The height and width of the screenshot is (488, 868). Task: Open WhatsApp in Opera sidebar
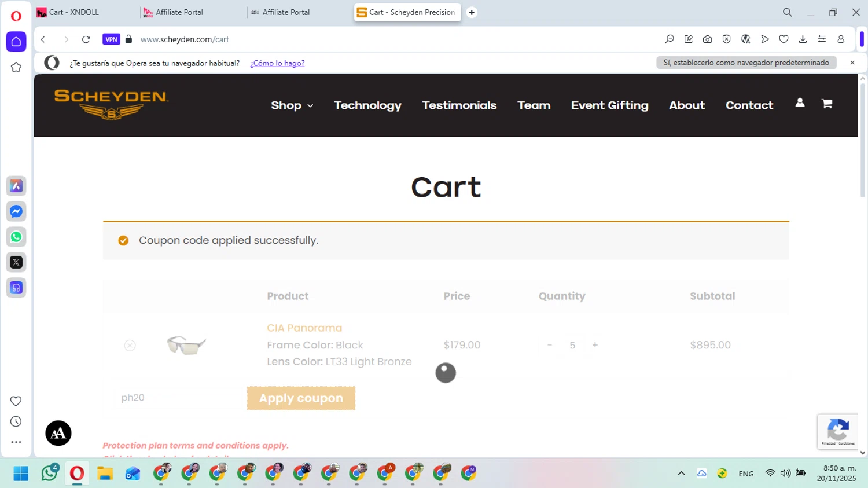pos(16,237)
